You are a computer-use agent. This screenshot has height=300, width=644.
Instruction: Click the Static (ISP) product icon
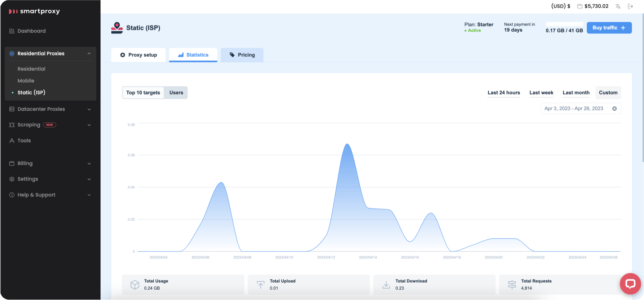[117, 28]
